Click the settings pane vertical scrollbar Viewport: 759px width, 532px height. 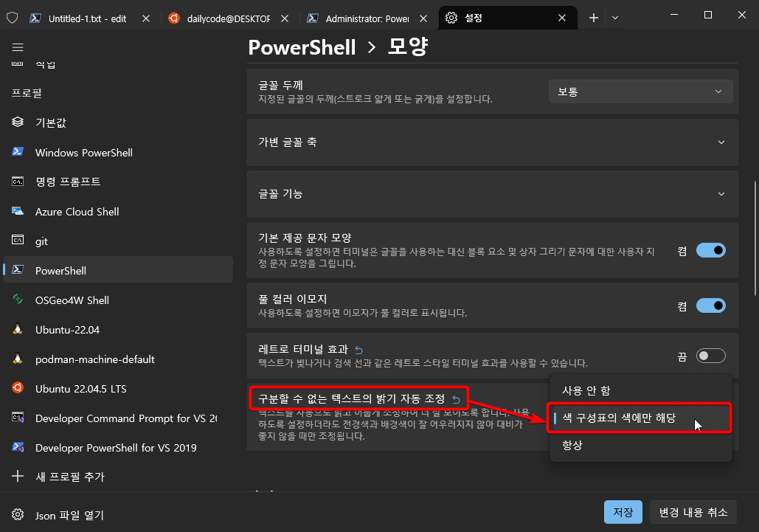(x=755, y=238)
